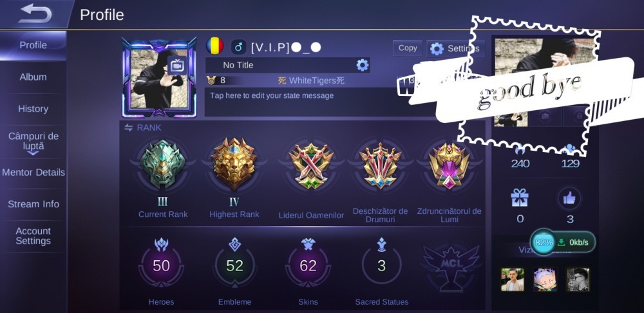The width and height of the screenshot is (644, 313).
Task: Open Account Settings in sidebar
Action: pyautogui.click(x=33, y=236)
